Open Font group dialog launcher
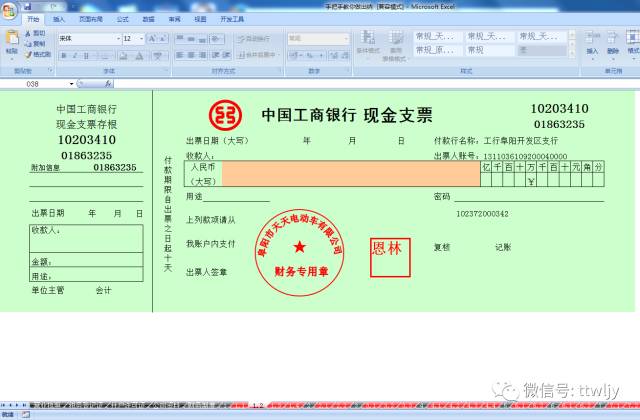Screen dimensions: 640x420 click(167, 70)
